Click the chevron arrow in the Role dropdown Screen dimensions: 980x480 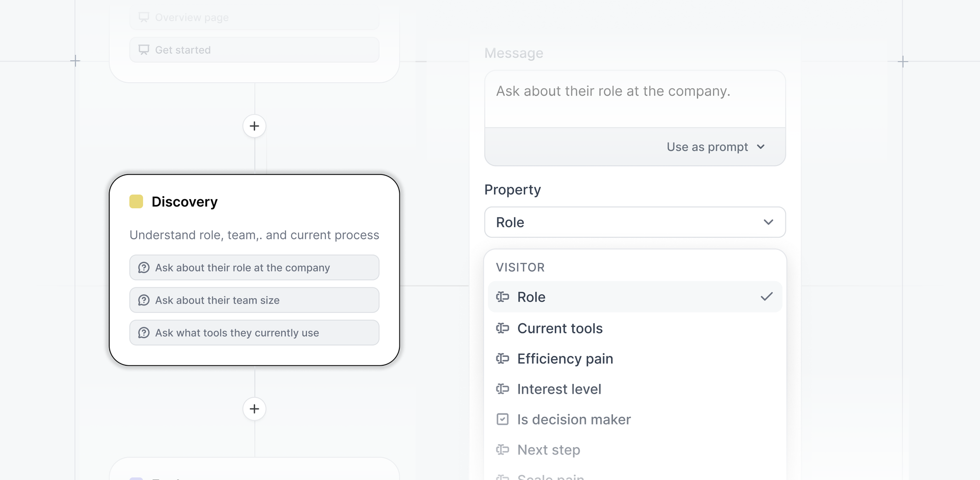768,222
